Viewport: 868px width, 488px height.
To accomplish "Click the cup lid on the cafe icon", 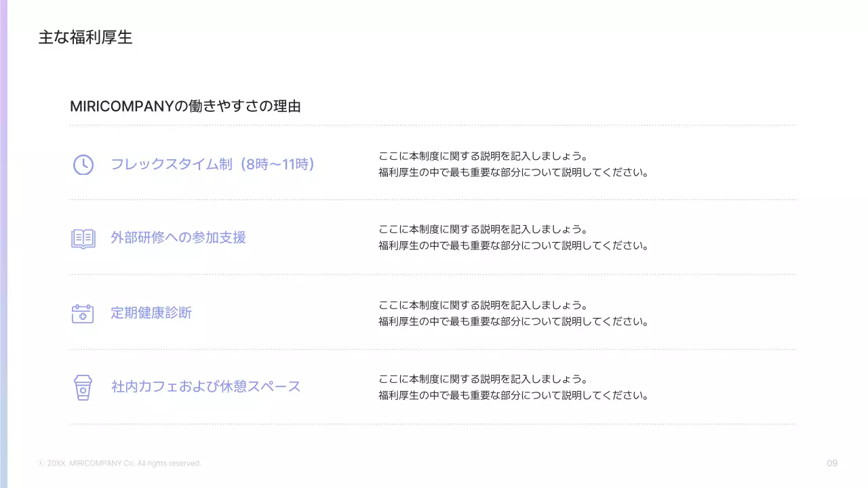I will (82, 380).
